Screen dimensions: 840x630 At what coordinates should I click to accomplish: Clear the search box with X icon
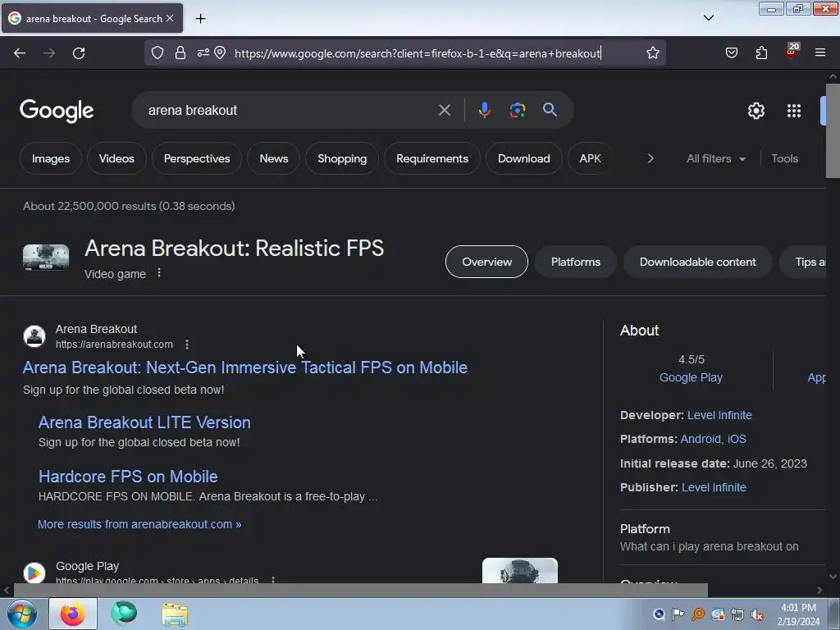pos(444,110)
